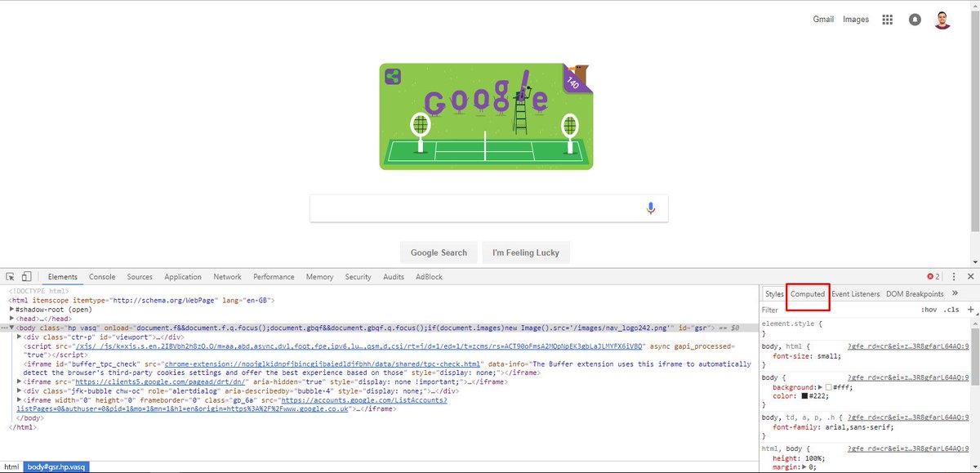Screen dimensions: 980x473
Task: Open the Audits tab
Action: tap(394, 277)
